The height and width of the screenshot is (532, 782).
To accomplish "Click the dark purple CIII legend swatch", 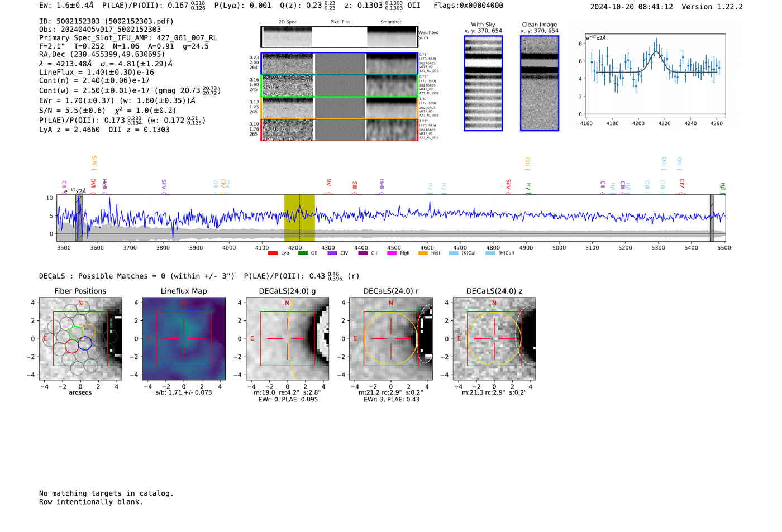I will coord(363,253).
